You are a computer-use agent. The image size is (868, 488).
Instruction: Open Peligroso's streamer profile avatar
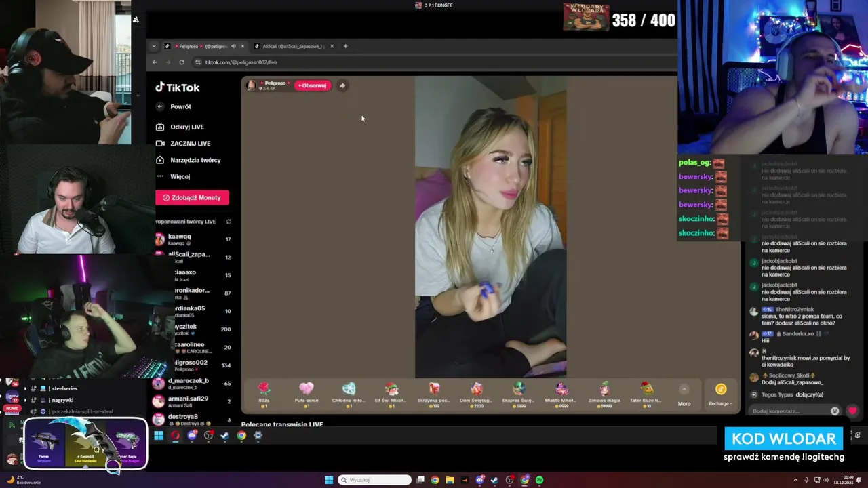pyautogui.click(x=251, y=85)
